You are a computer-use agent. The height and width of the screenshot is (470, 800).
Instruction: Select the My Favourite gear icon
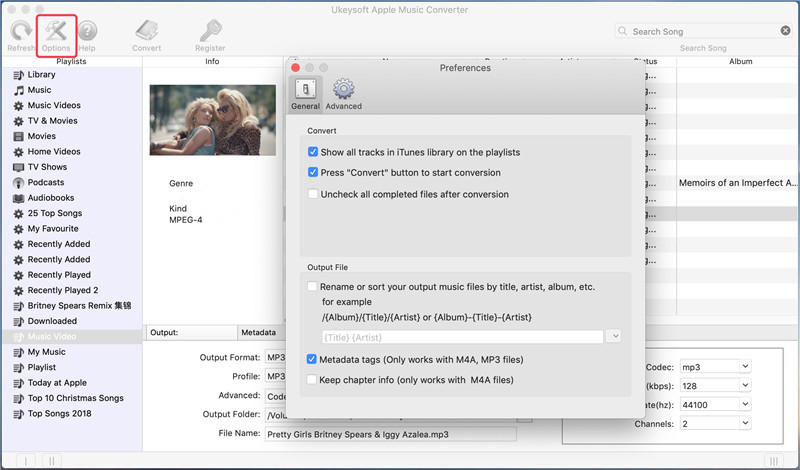pos(18,229)
